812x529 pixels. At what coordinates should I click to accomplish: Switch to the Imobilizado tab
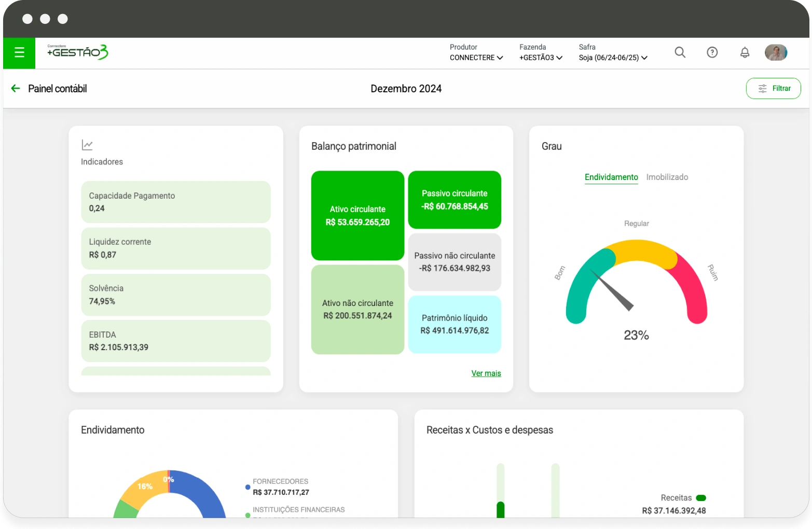[x=667, y=177]
